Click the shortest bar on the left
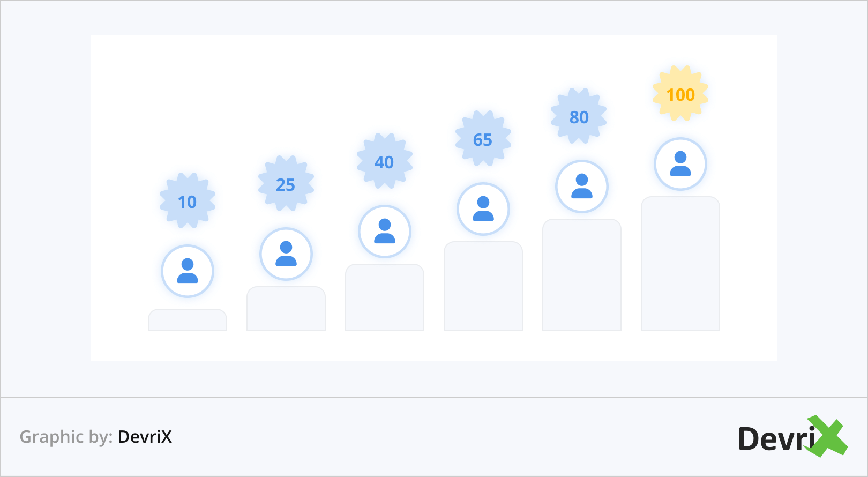The height and width of the screenshot is (477, 868). pyautogui.click(x=188, y=321)
